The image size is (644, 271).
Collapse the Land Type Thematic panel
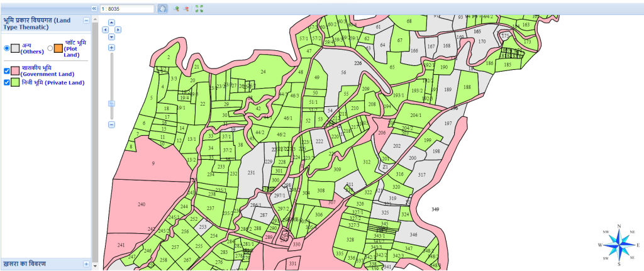click(86, 20)
